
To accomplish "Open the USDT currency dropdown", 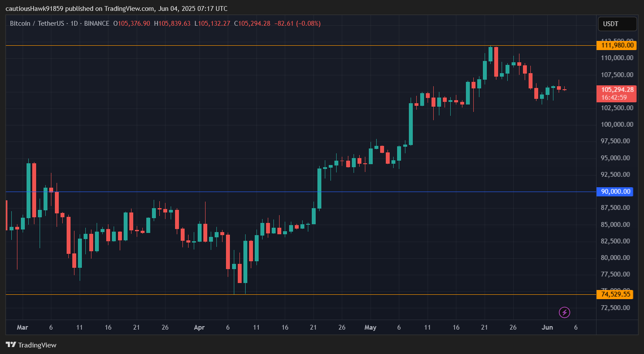I will 617,24.
